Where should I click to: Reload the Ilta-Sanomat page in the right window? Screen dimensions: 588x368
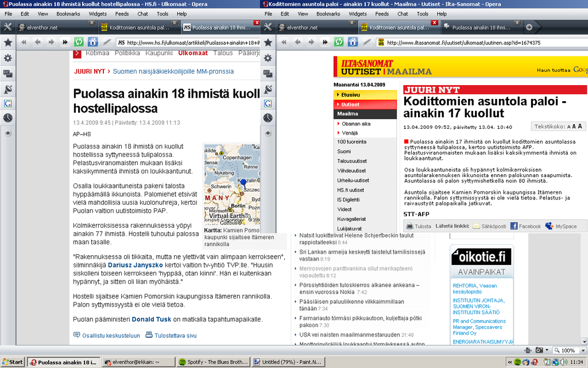tap(339, 42)
